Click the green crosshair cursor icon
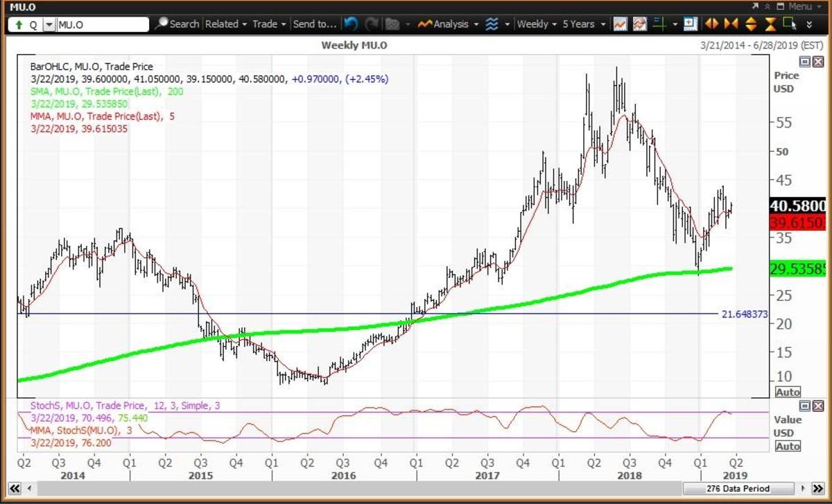This screenshot has width=832, height=504. [659, 24]
